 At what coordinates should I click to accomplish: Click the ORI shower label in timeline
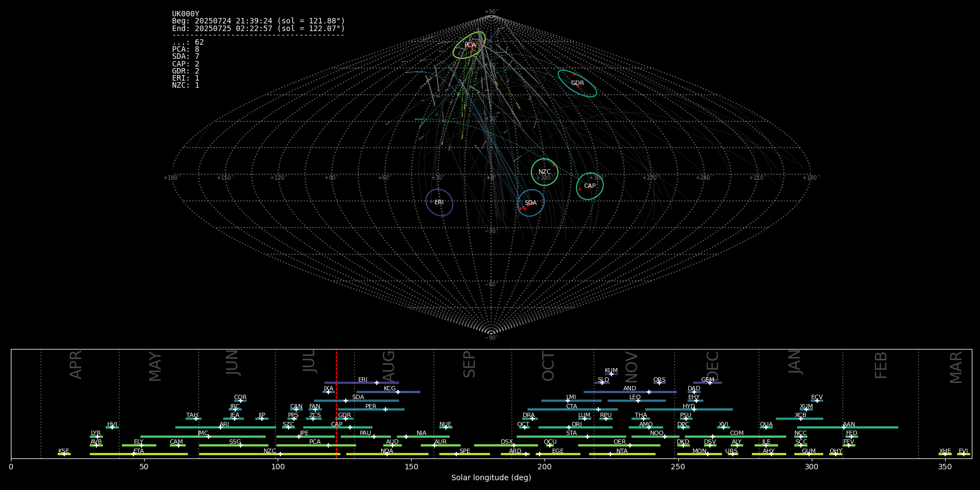point(577,425)
